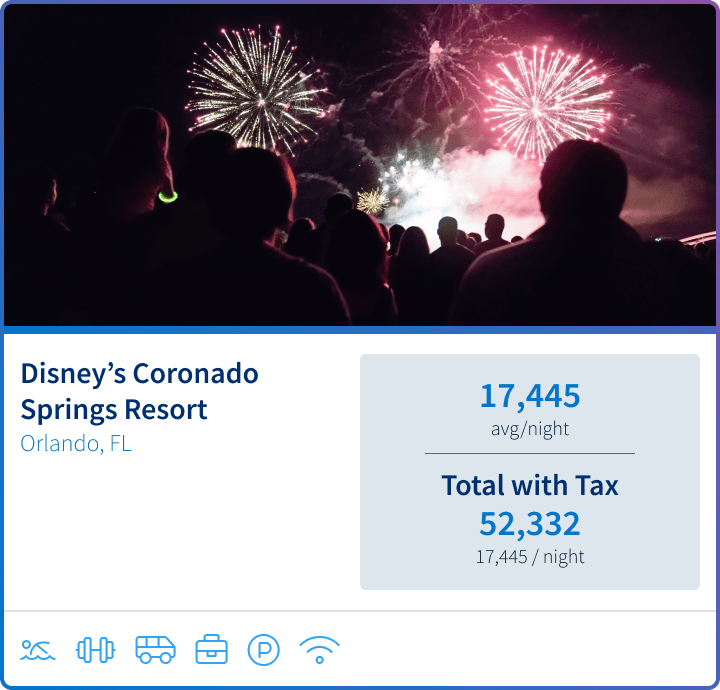
Task: Click the divider line inside price box
Action: (x=530, y=453)
